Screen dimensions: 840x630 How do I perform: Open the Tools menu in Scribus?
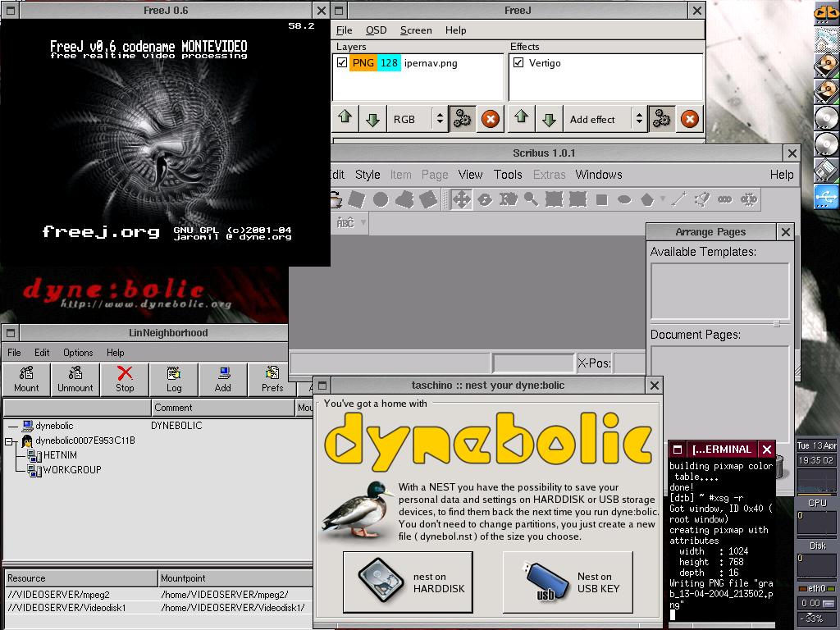508,175
